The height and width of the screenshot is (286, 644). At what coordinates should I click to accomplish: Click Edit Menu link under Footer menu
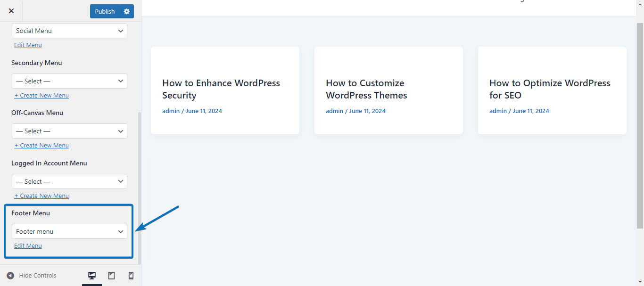coord(28,245)
